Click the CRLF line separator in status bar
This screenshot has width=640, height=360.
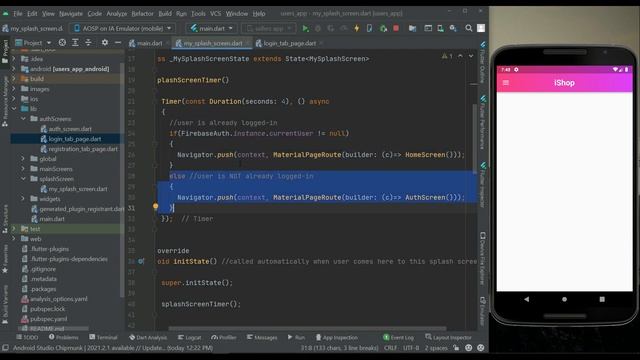(390, 348)
